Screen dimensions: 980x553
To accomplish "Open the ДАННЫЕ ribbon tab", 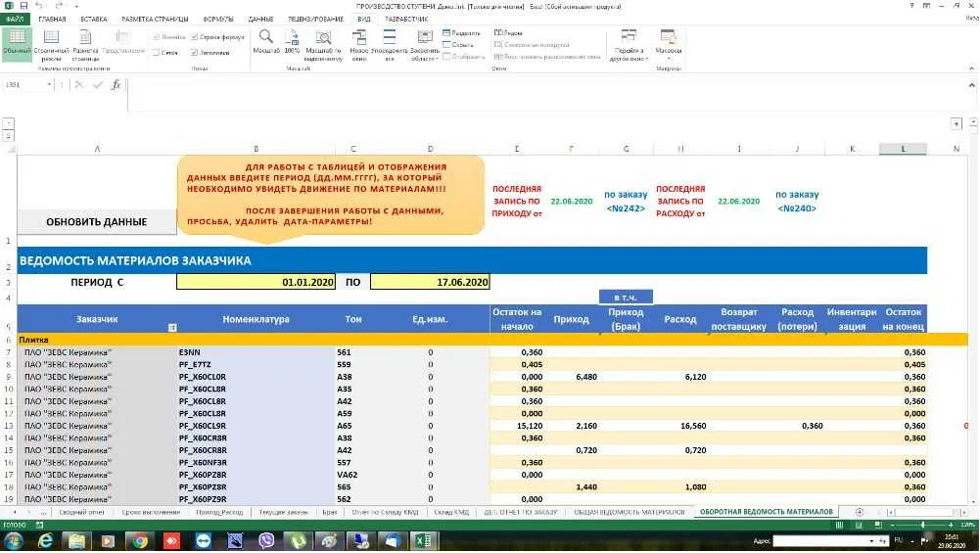I will (x=260, y=20).
